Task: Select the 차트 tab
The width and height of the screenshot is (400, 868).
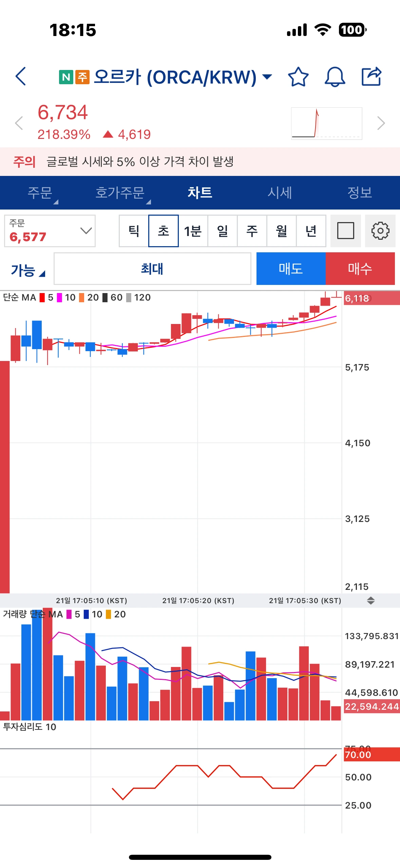Action: 200,193
